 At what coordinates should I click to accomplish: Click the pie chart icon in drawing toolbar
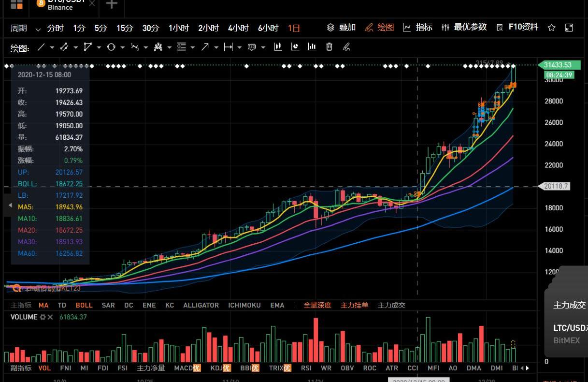(x=295, y=47)
